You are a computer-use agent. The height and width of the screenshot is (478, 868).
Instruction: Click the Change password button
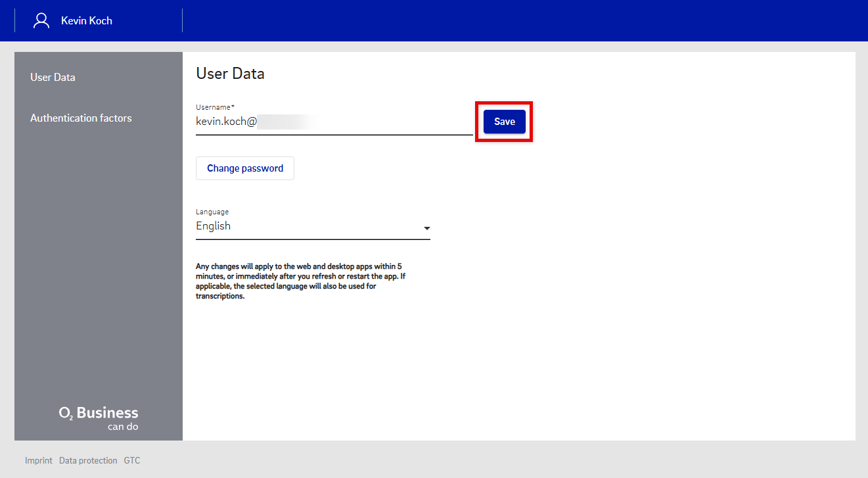[245, 168]
